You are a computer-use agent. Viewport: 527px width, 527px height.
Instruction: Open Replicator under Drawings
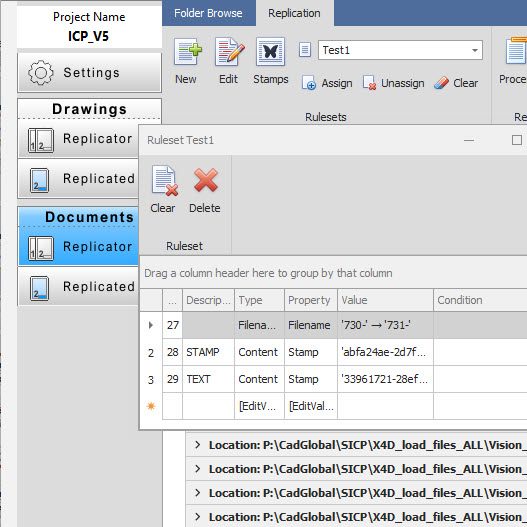click(x=78, y=139)
